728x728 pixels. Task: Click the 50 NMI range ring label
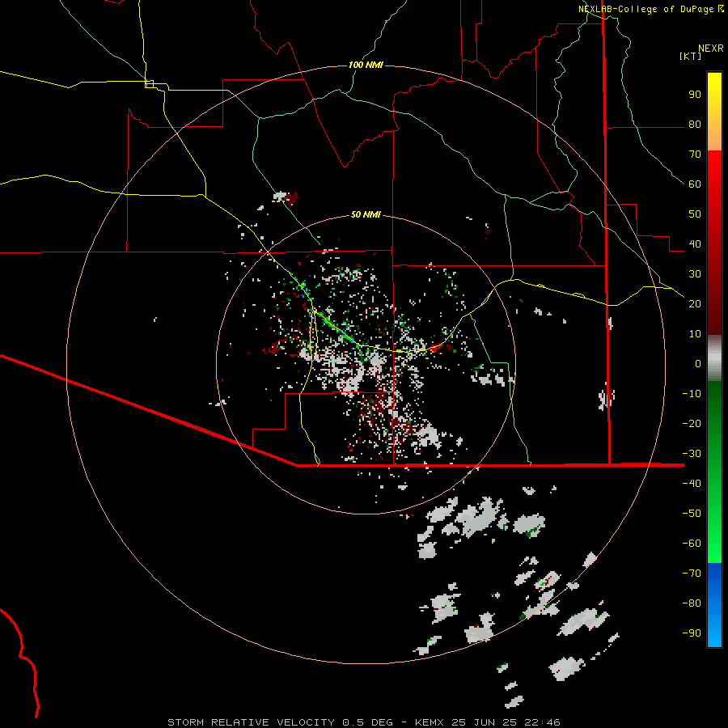point(366,214)
